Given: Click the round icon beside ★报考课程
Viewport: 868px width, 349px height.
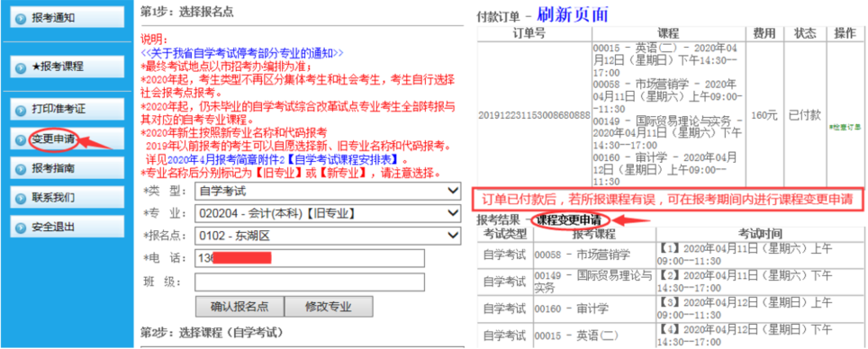Looking at the screenshot, I should click(21, 67).
